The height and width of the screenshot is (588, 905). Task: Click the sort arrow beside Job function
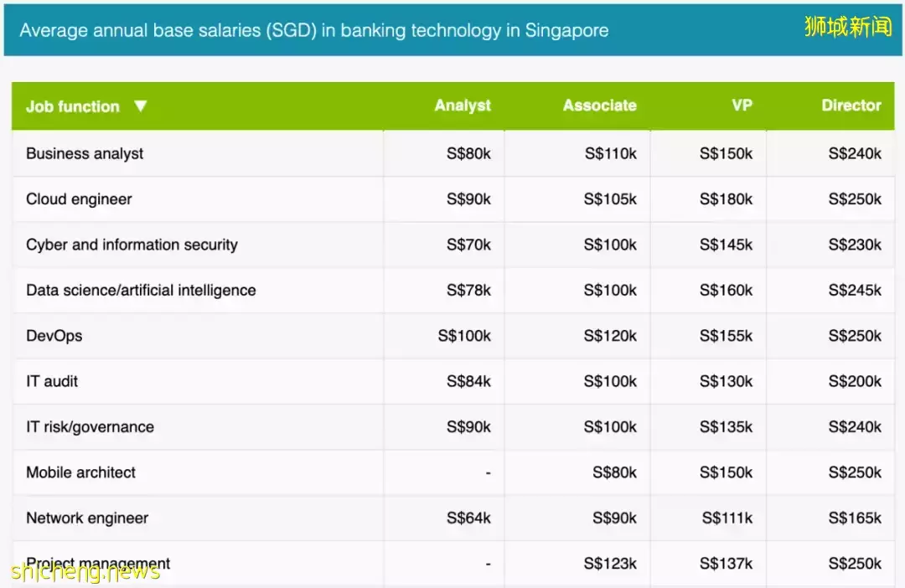click(x=140, y=106)
